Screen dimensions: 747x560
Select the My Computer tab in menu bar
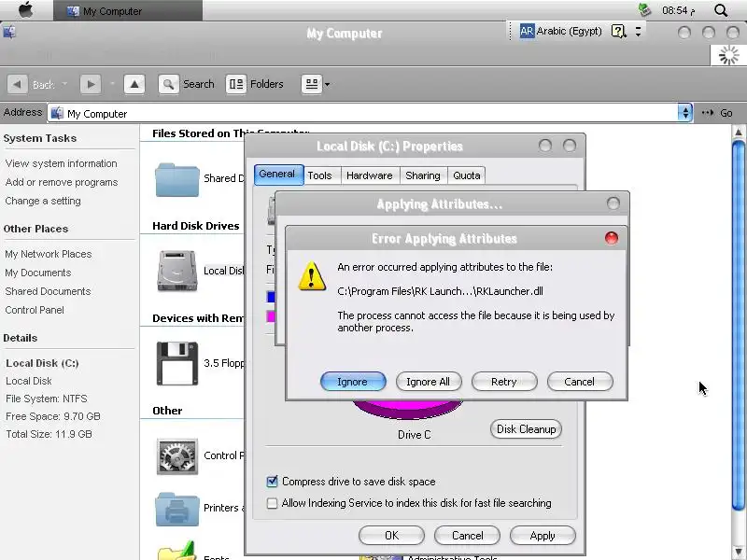[128, 10]
